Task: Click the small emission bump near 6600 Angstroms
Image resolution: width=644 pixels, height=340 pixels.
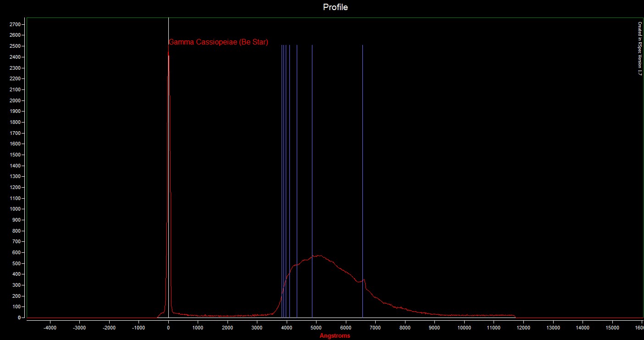Action: (364, 279)
